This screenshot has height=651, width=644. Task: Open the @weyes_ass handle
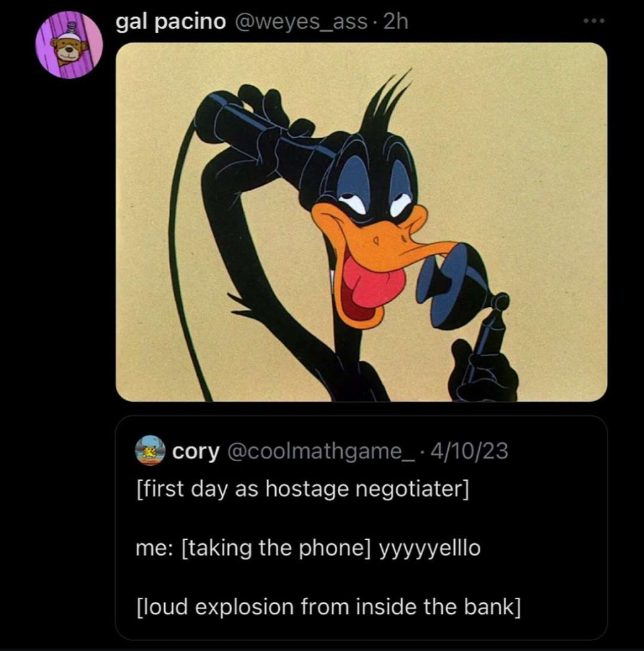[301, 22]
